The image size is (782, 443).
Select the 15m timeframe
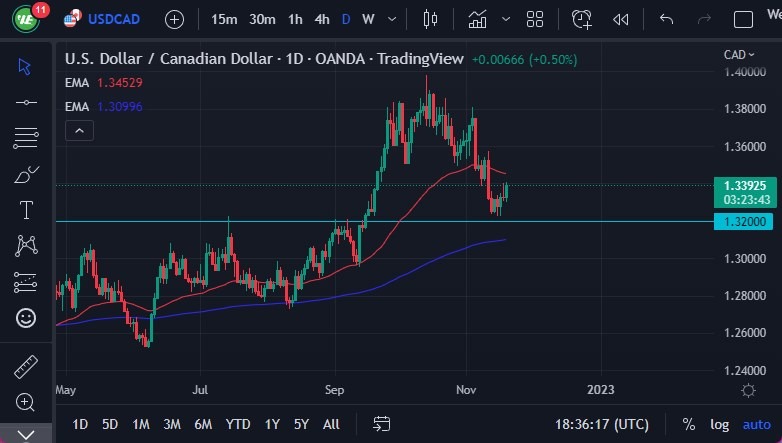click(x=224, y=19)
